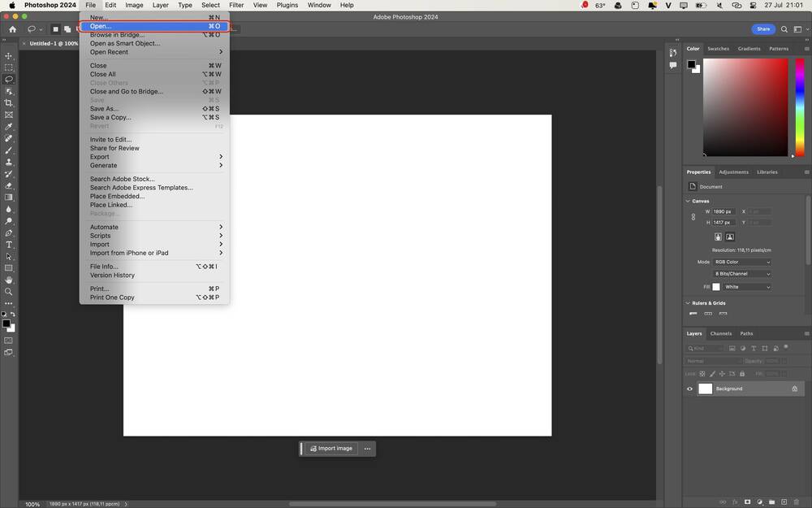Click the Create new layer icon

coord(784,501)
